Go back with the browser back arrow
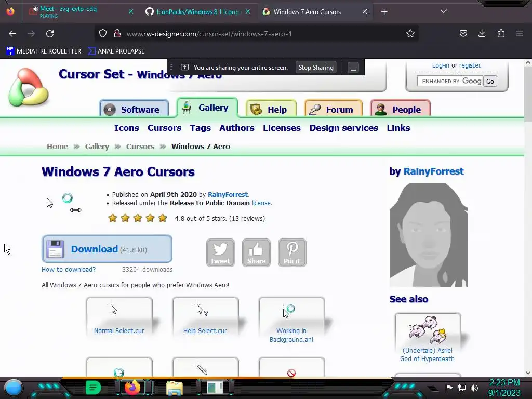 click(x=12, y=34)
